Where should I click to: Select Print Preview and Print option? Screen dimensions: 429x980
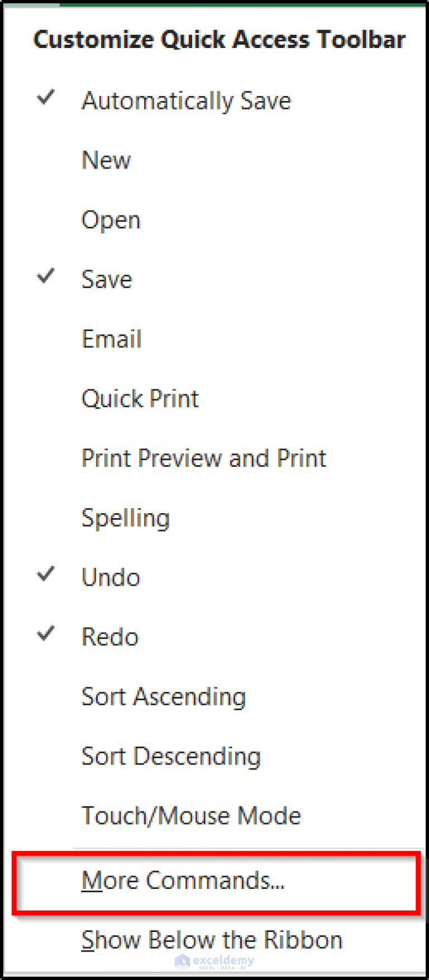pos(203,458)
